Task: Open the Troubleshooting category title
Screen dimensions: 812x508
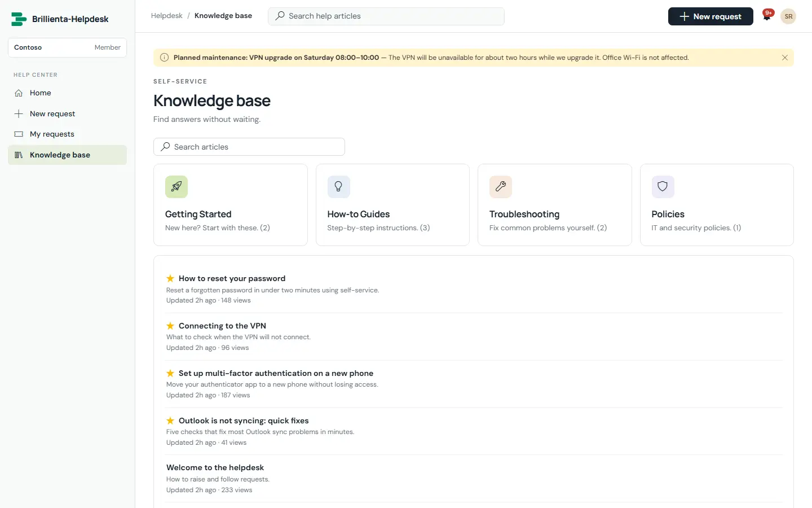Action: pos(524,214)
